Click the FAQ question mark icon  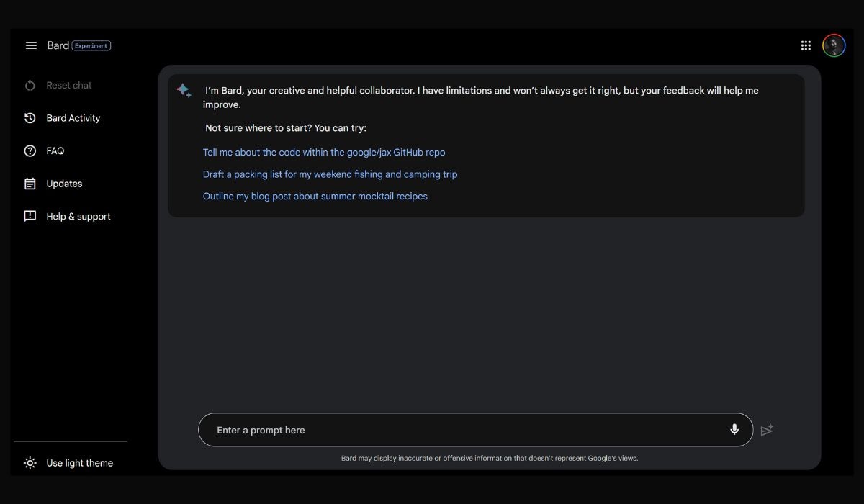(30, 151)
